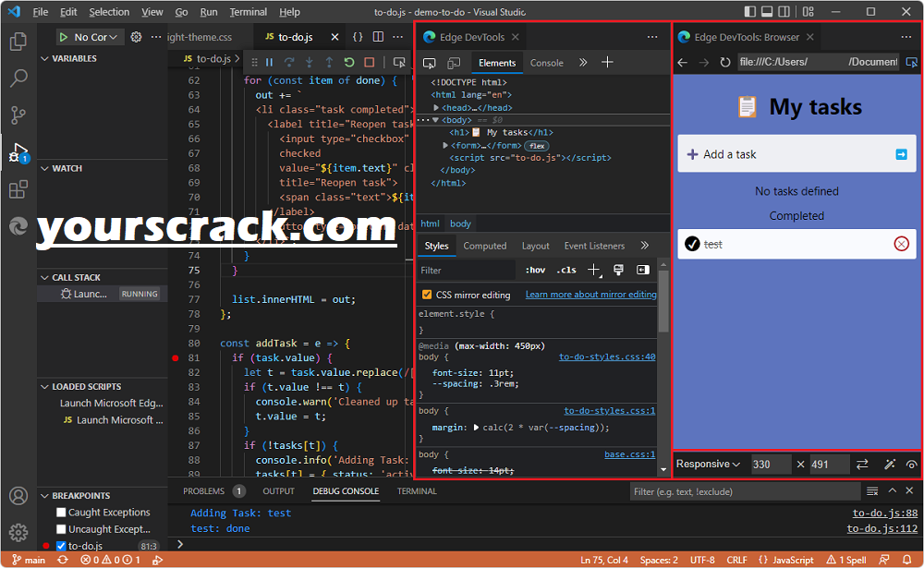The width and height of the screenshot is (924, 568).
Task: Toggle computed styles sidebar icon
Action: 642,270
